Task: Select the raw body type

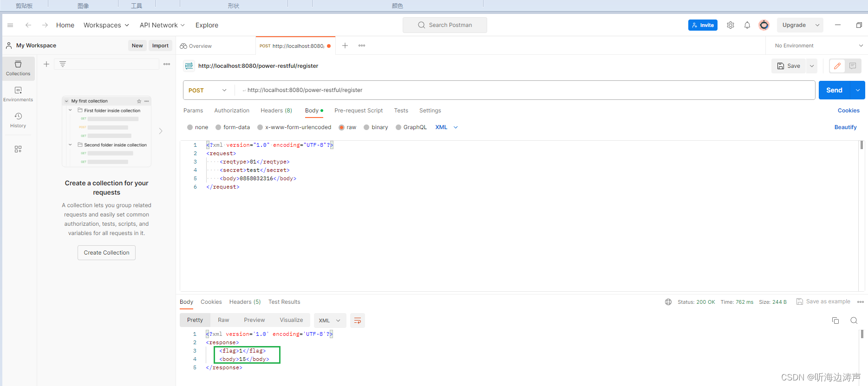Action: [342, 127]
